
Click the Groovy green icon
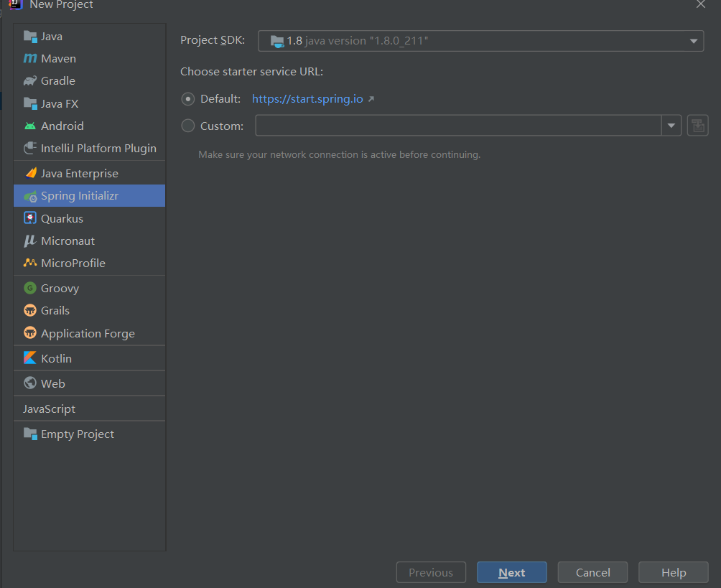[29, 289]
